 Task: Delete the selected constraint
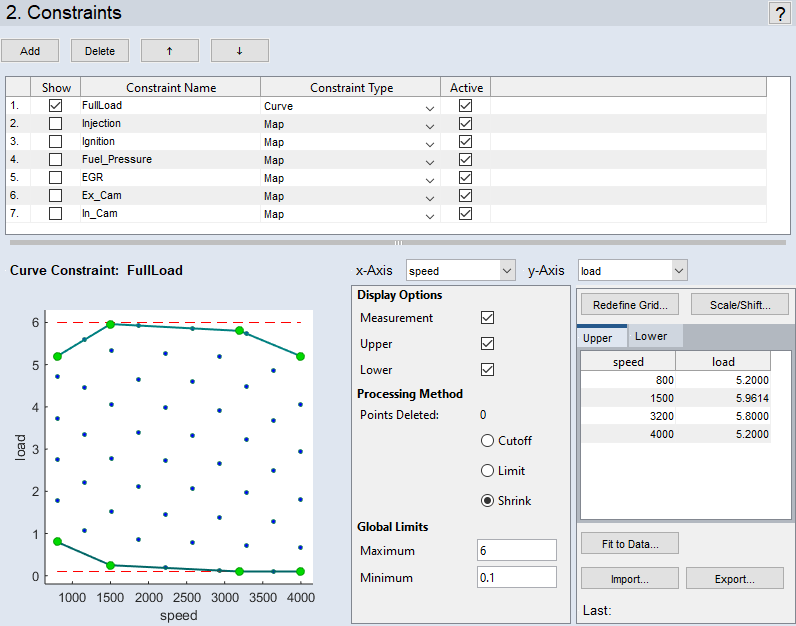pos(100,51)
